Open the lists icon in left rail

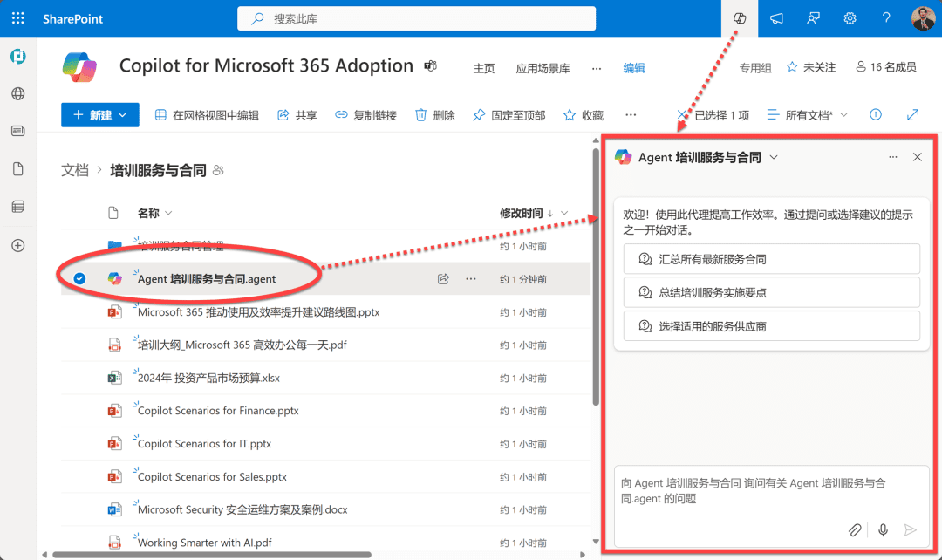tap(18, 207)
